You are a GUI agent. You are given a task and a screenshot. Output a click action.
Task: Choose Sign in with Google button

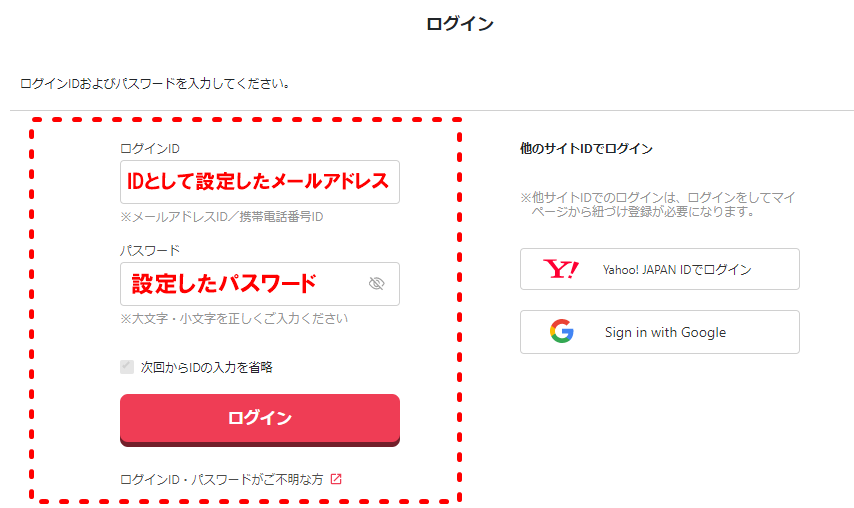pos(660,332)
